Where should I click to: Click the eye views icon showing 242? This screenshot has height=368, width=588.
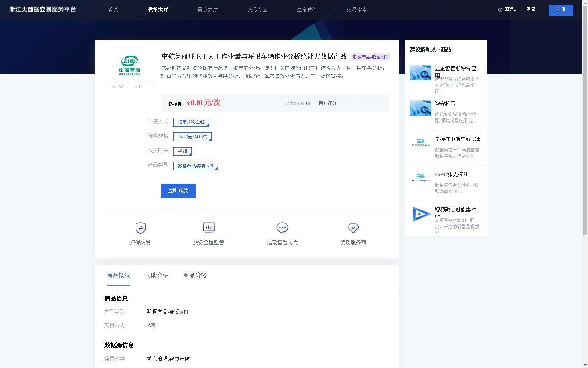(114, 87)
